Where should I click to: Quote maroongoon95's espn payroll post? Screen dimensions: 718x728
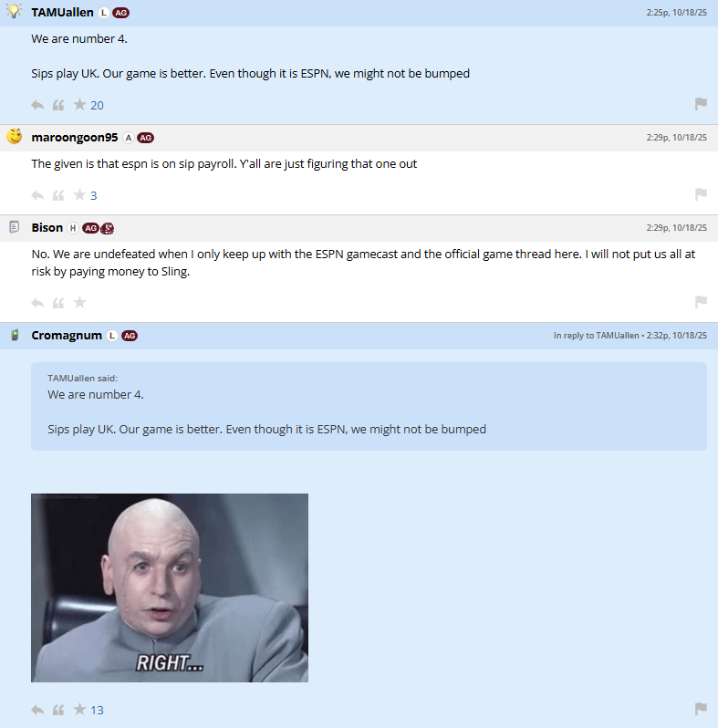click(58, 195)
